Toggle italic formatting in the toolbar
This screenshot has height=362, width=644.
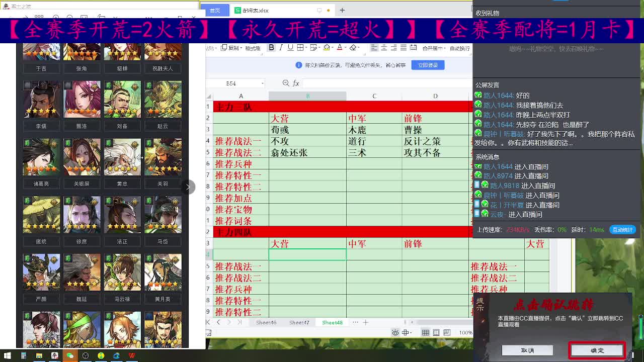281,48
